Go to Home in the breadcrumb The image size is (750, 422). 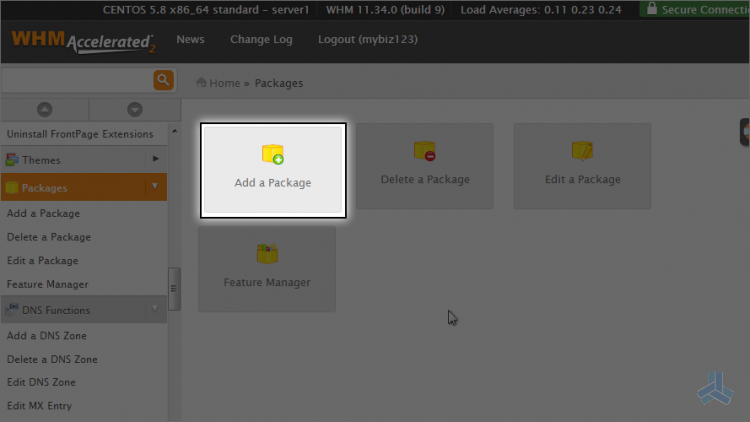224,83
